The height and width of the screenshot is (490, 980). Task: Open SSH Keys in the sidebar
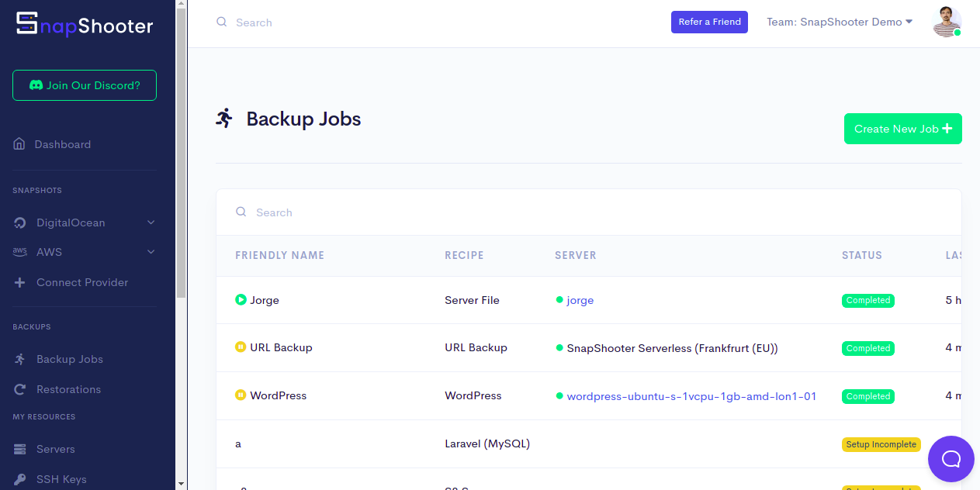pyautogui.click(x=61, y=479)
